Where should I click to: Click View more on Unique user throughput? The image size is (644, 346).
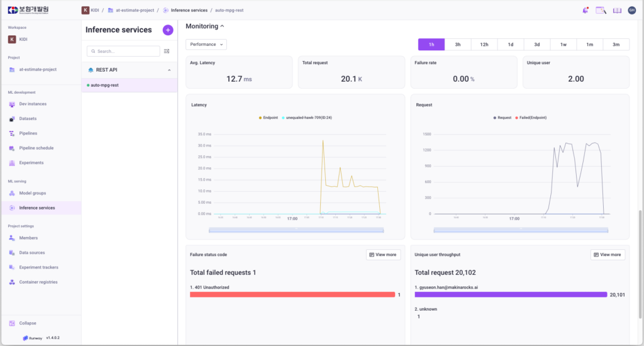click(x=608, y=255)
